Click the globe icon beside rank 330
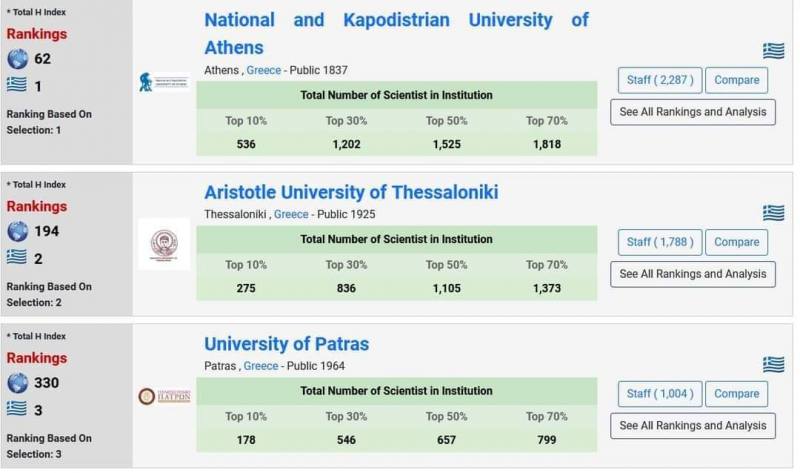This screenshot has width=800, height=473. point(17,382)
